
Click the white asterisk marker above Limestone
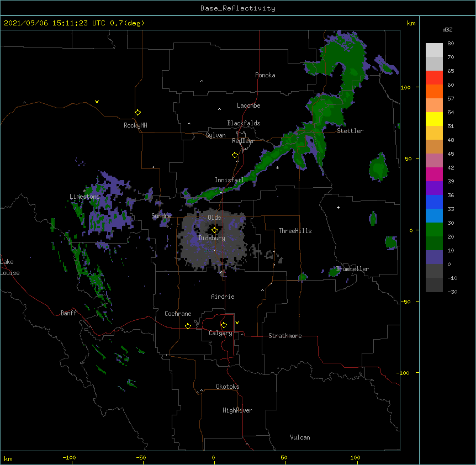point(84,191)
